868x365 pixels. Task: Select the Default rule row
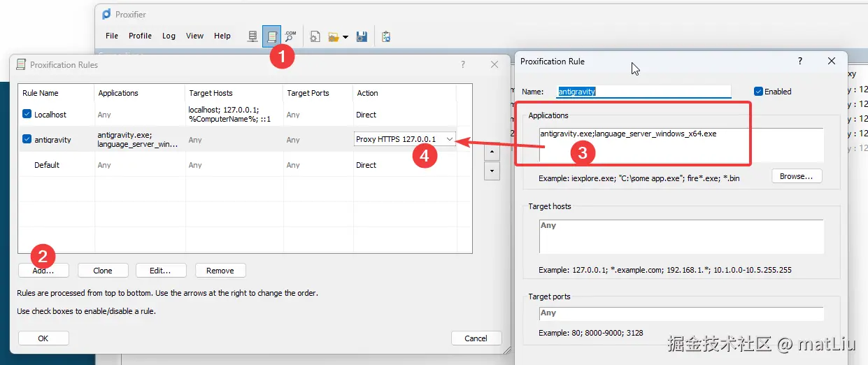point(245,165)
